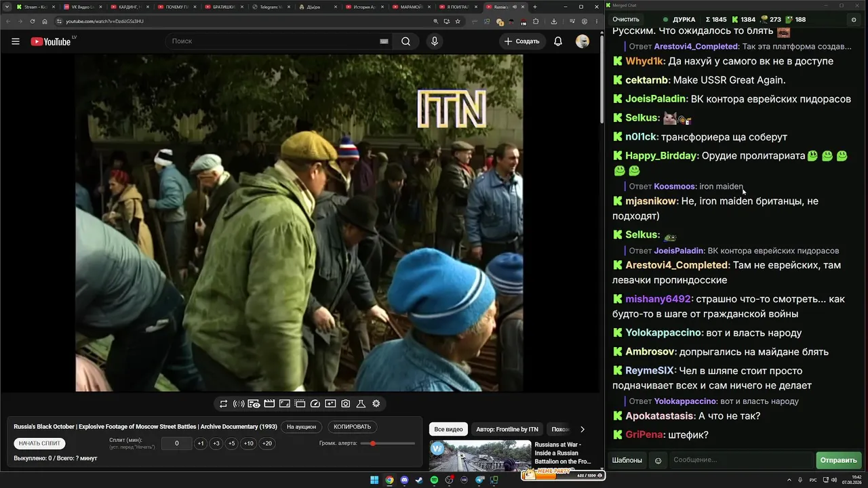Adjust the Громк. алерта volume slider
Screen dimensions: 868x488
pos(388,443)
